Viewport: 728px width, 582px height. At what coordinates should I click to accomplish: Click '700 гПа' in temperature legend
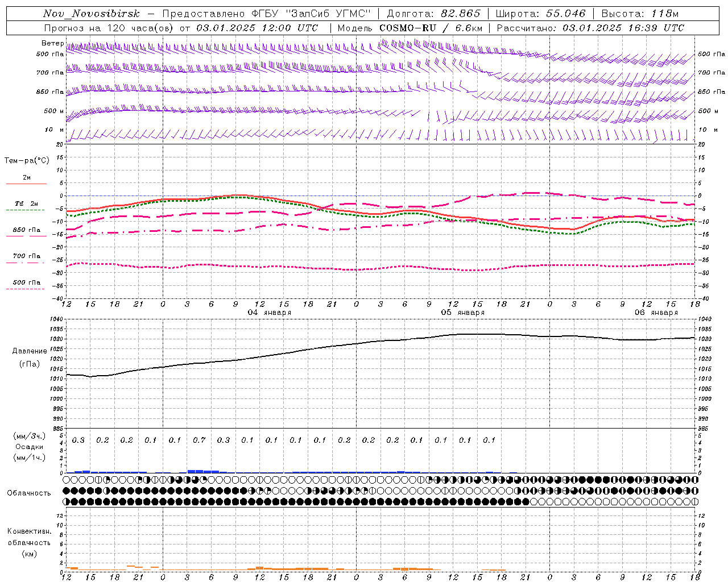27,256
